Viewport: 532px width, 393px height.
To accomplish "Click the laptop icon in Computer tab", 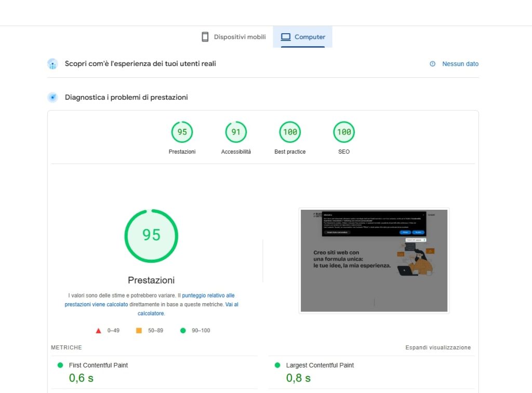I will click(x=286, y=37).
